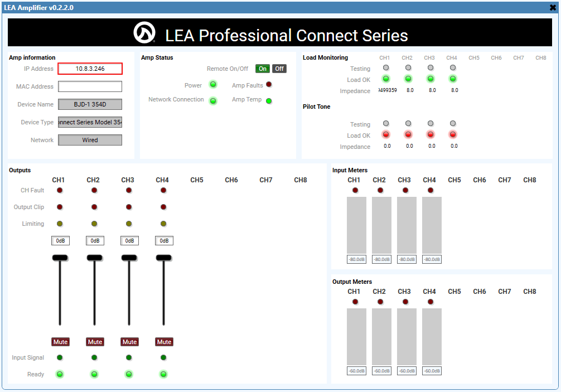Click the IP Address input field
This screenshot has width=561, height=392.
tap(90, 69)
